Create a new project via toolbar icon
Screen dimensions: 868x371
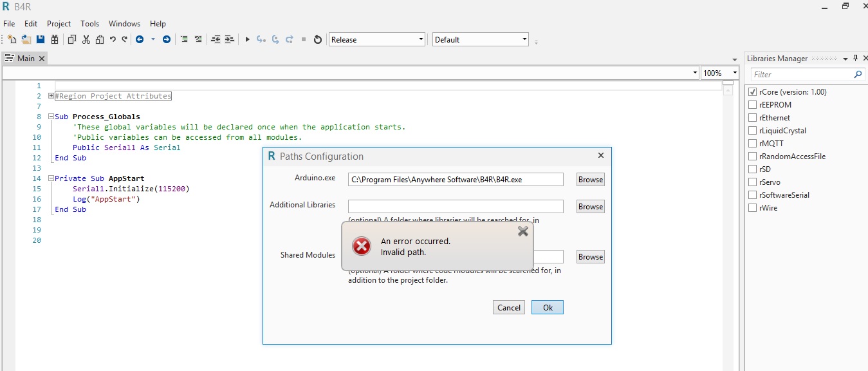pyautogui.click(x=12, y=39)
